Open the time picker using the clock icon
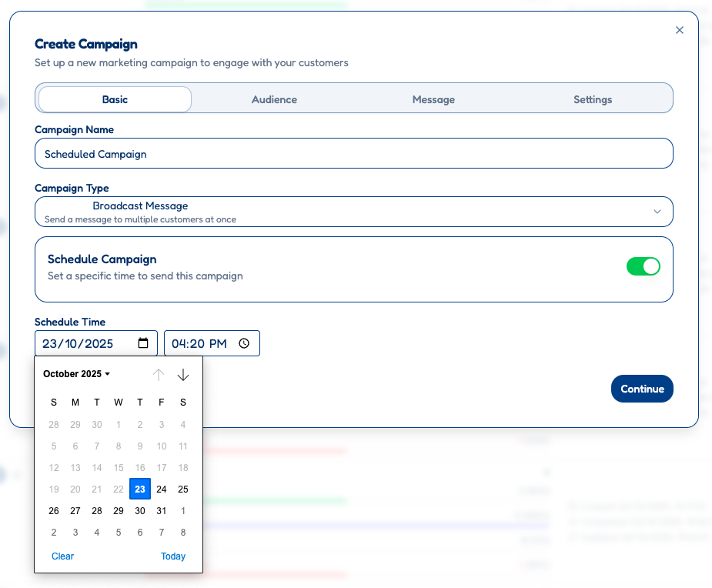The image size is (712, 588). [244, 343]
